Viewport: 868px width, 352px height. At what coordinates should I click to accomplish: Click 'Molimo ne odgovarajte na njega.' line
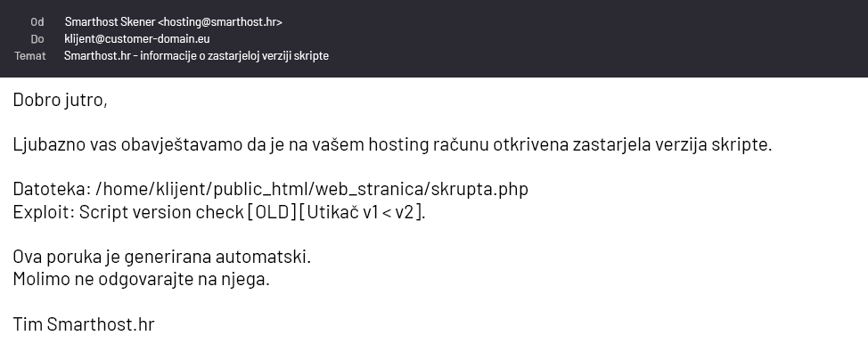[141, 279]
